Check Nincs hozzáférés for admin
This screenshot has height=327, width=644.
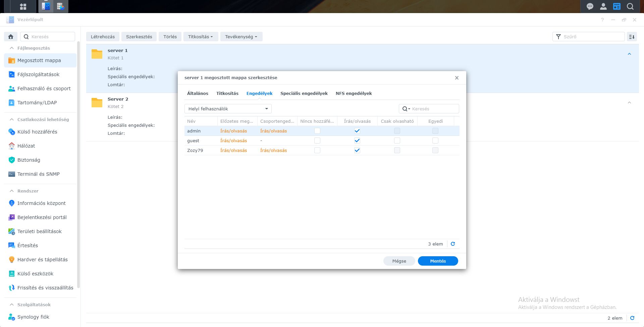[317, 131]
